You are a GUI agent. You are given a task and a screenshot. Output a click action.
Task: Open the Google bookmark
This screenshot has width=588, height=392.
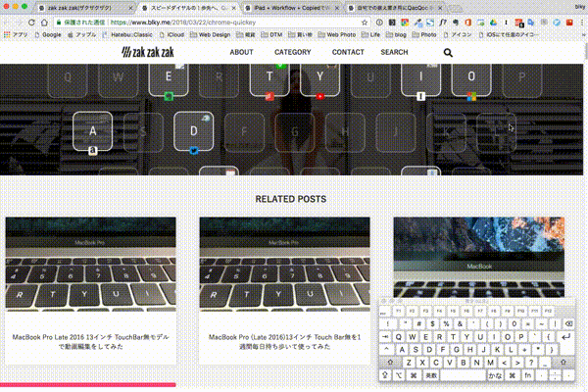[48, 34]
